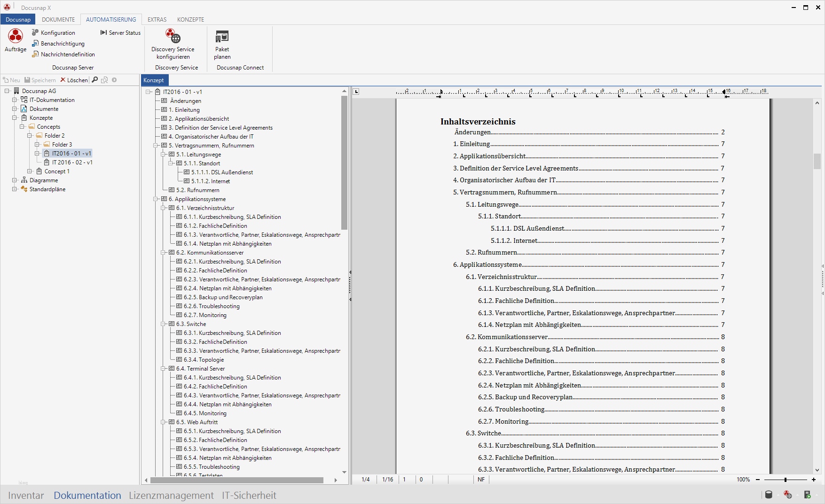Open the Konfiguration settings
The width and height of the screenshot is (825, 504).
(57, 32)
